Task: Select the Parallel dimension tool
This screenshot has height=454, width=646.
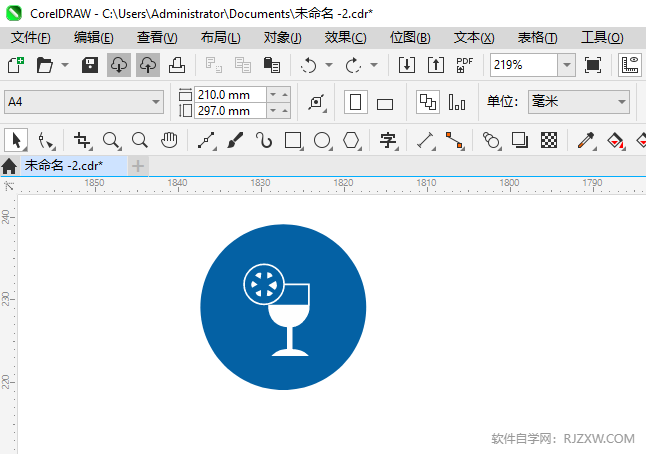Action: [426, 140]
